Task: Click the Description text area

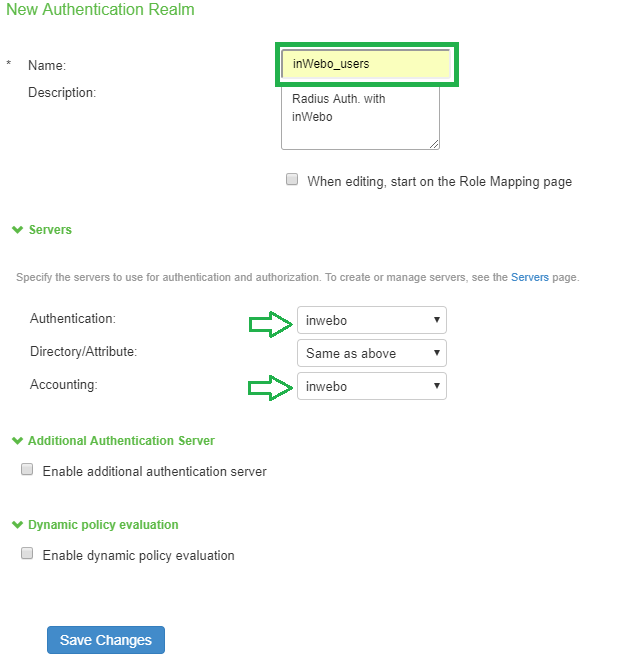Action: (x=361, y=118)
